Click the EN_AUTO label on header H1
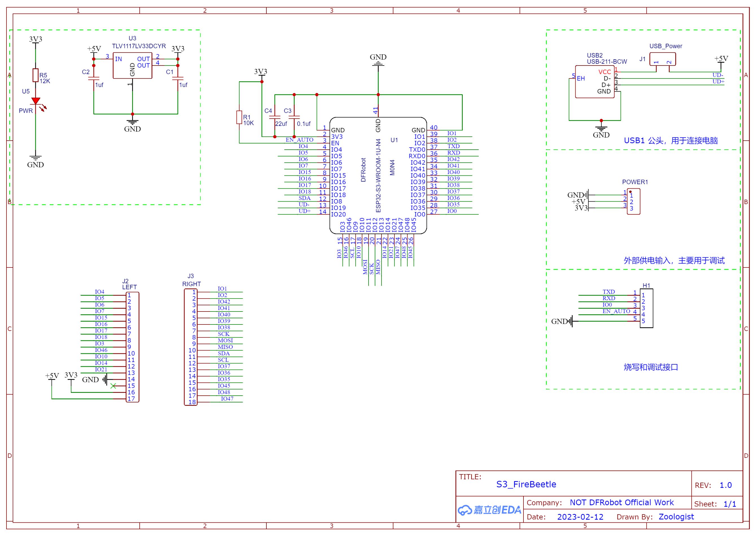 pos(616,311)
